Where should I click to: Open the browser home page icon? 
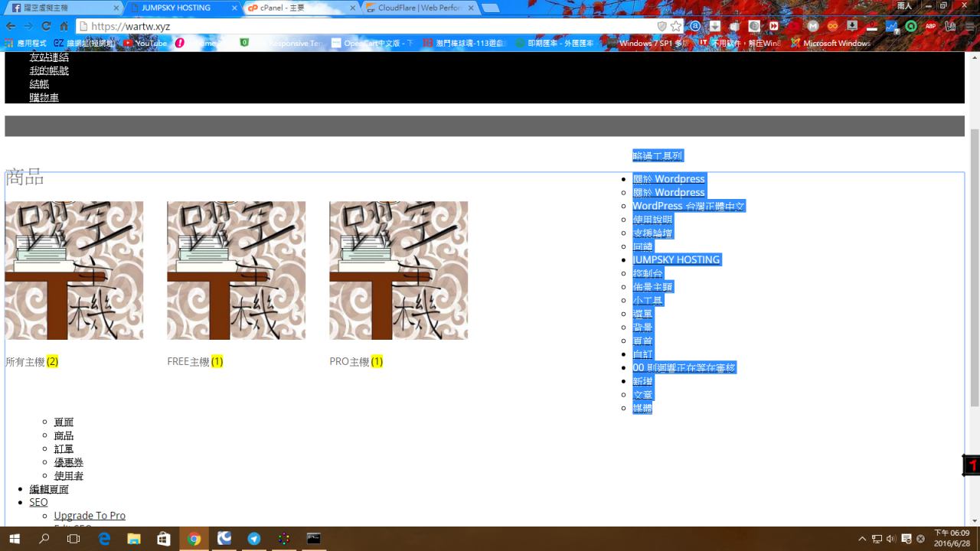64,26
